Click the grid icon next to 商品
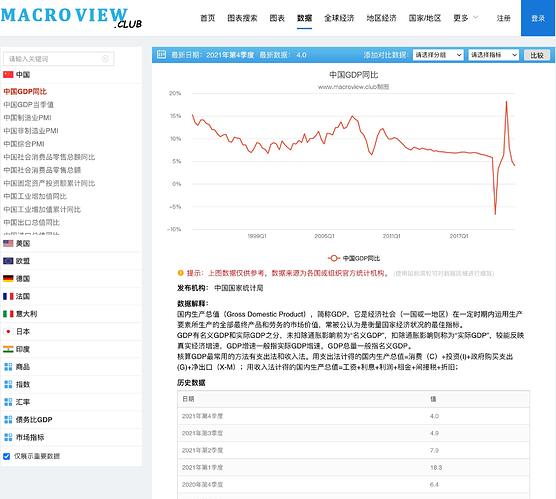Viewport: 556px width, 499px height. (x=8, y=367)
